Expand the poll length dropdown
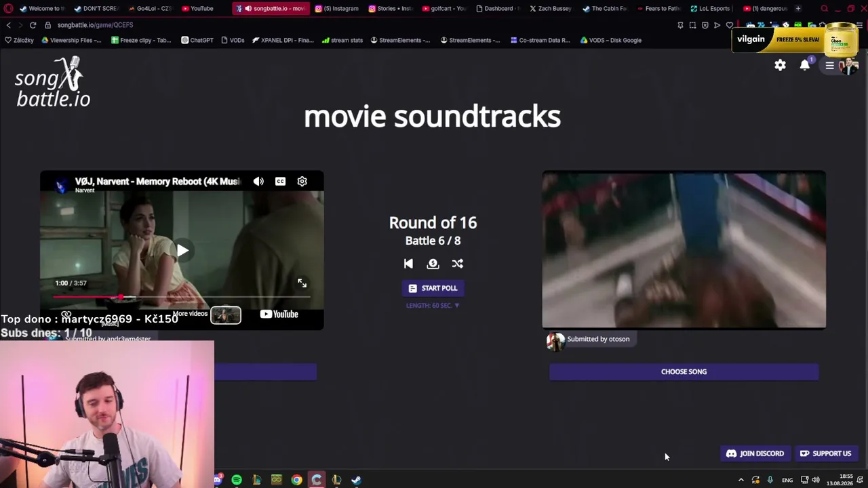 coord(433,306)
